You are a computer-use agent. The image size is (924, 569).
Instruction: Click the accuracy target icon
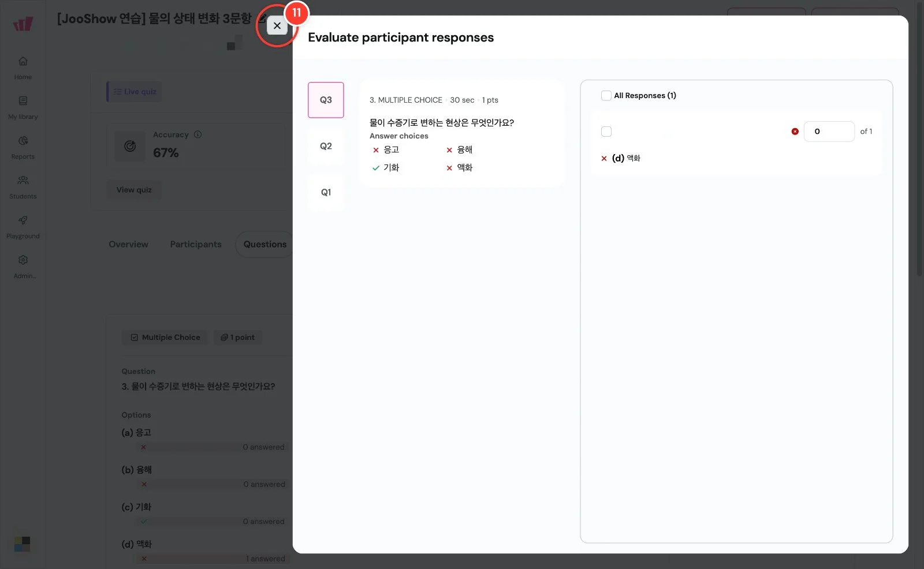tap(130, 146)
